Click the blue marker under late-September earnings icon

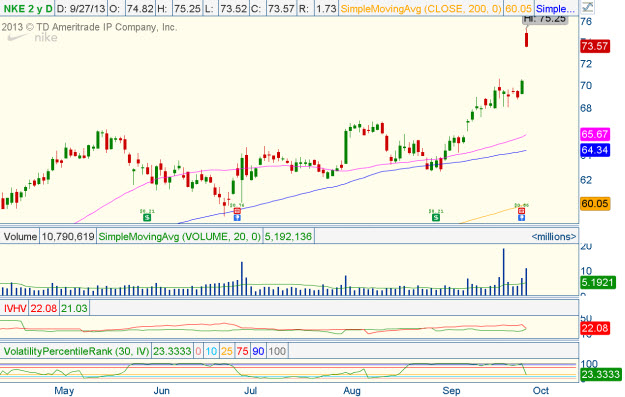pyautogui.click(x=521, y=218)
